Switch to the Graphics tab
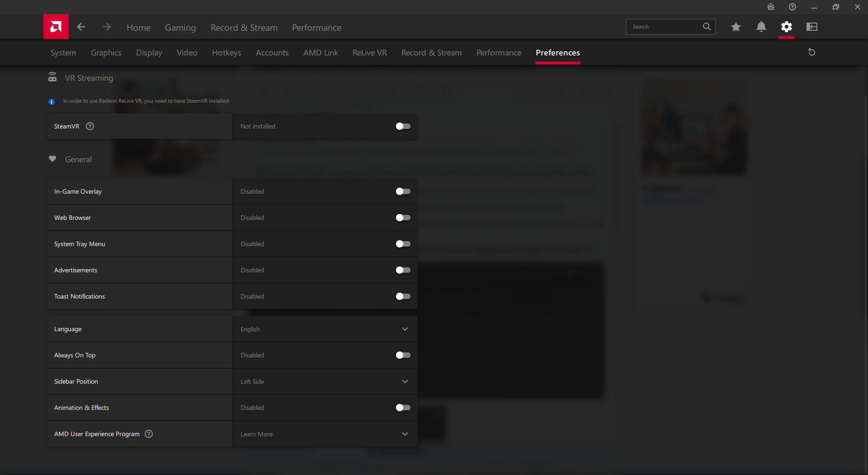 [106, 52]
